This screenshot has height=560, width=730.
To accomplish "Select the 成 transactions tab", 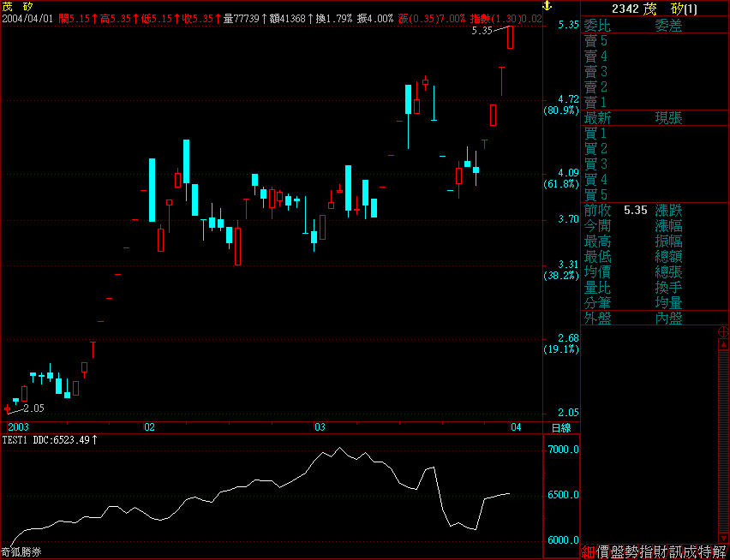I will pyautogui.click(x=690, y=551).
